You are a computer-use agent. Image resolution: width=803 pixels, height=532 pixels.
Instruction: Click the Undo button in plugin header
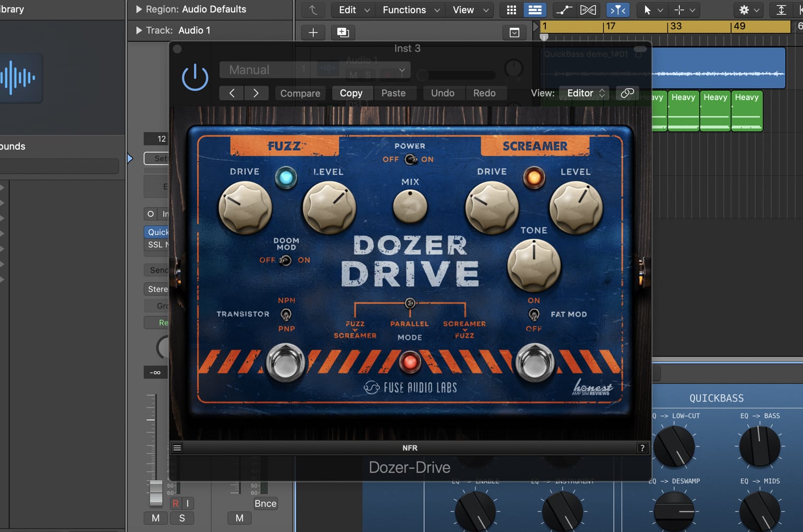[x=443, y=93]
